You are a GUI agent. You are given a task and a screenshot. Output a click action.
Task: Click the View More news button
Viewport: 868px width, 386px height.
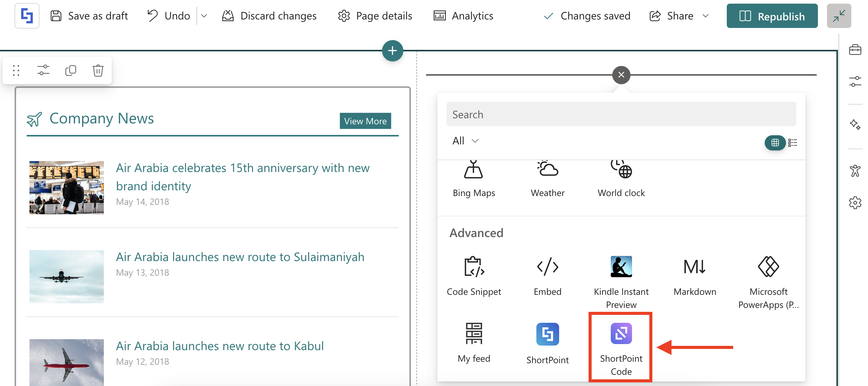pyautogui.click(x=365, y=121)
